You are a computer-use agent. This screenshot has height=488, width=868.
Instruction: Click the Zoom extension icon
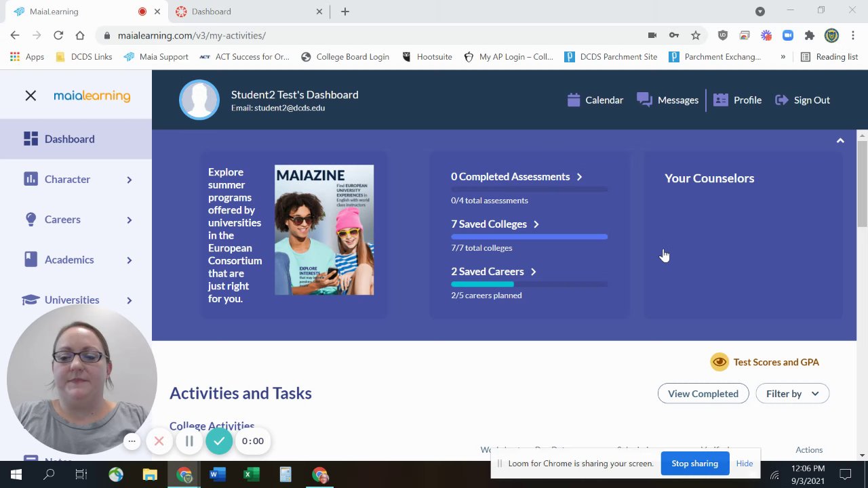(x=788, y=35)
